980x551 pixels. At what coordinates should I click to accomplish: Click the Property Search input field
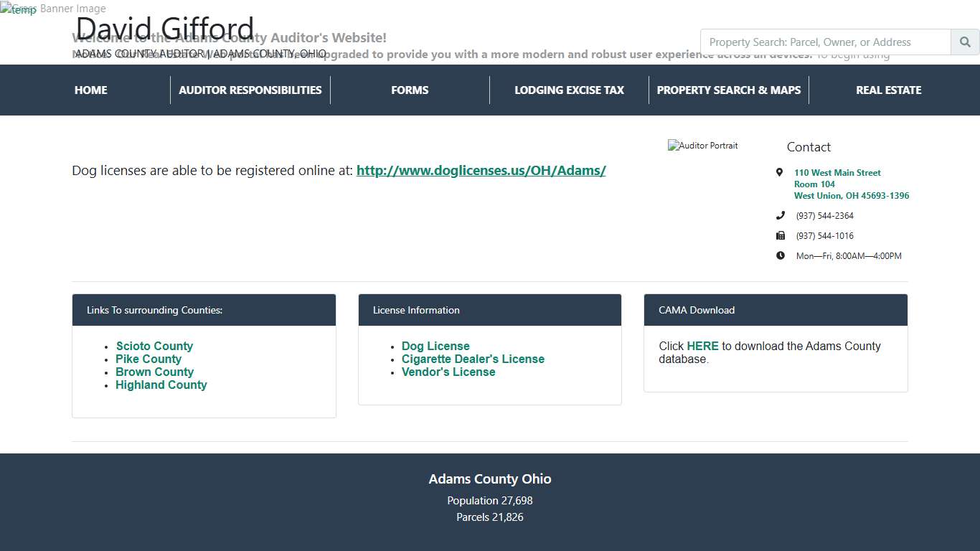(824, 42)
